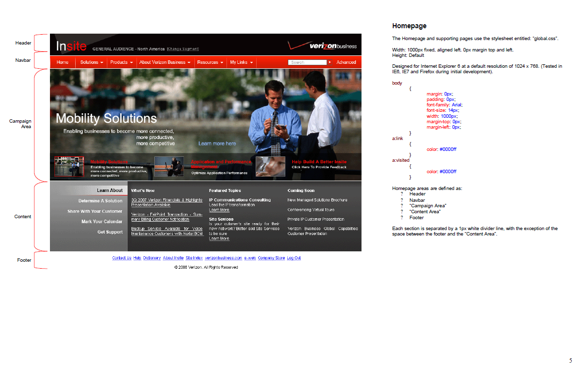The height and width of the screenshot is (379, 588).
Task: Click the What's New column heading
Action: pyautogui.click(x=143, y=190)
